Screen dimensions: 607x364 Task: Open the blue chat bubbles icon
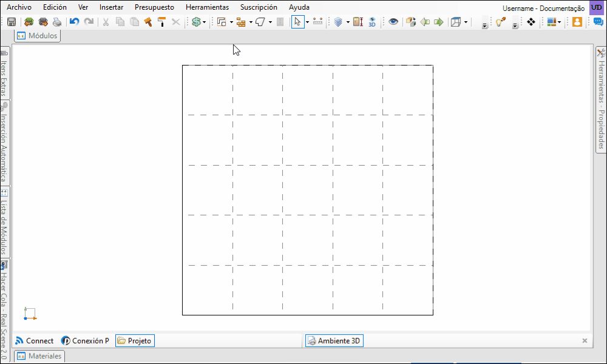599,22
